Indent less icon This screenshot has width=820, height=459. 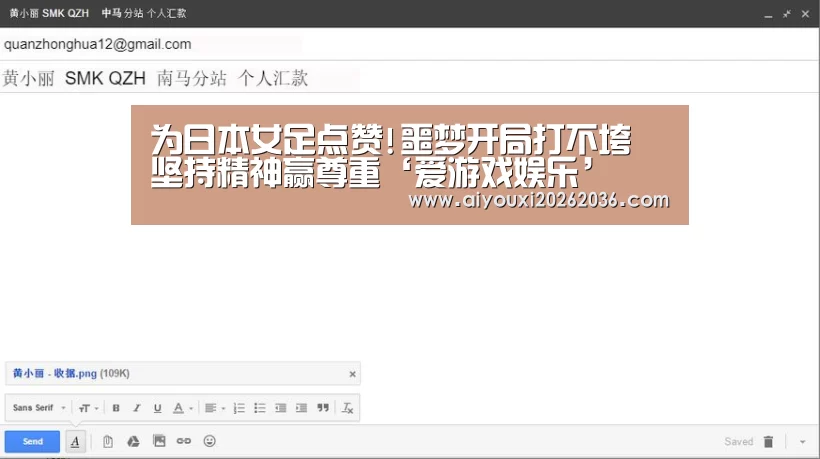click(281, 408)
